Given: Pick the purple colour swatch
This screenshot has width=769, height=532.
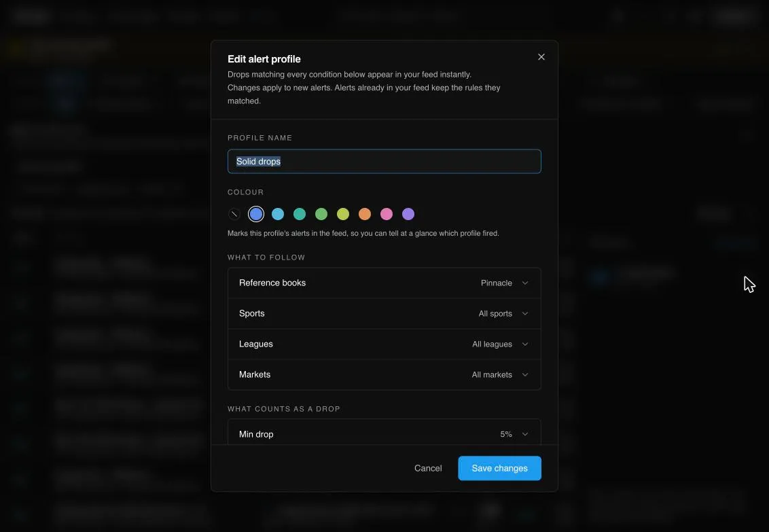Looking at the screenshot, I should pos(408,214).
